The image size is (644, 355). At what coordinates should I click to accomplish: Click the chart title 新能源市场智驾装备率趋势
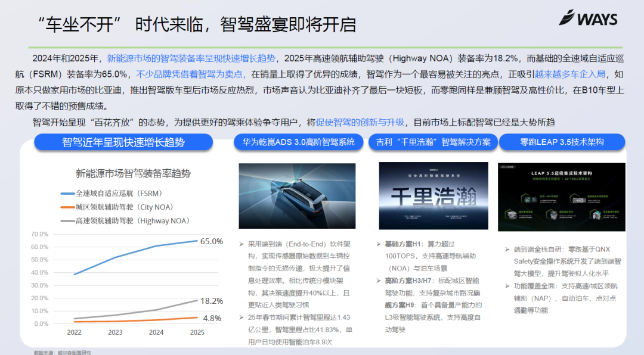point(133,173)
